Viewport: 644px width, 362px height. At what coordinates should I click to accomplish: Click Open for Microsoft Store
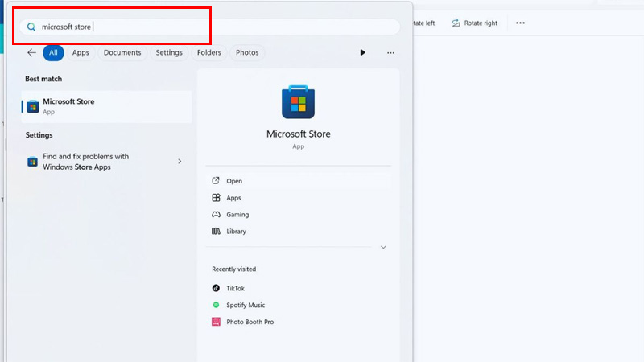[x=233, y=181]
